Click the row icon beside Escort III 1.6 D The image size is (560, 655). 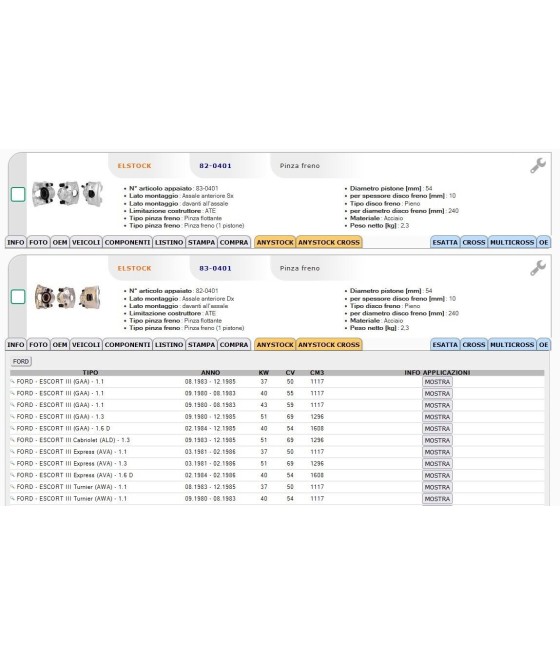[13, 429]
